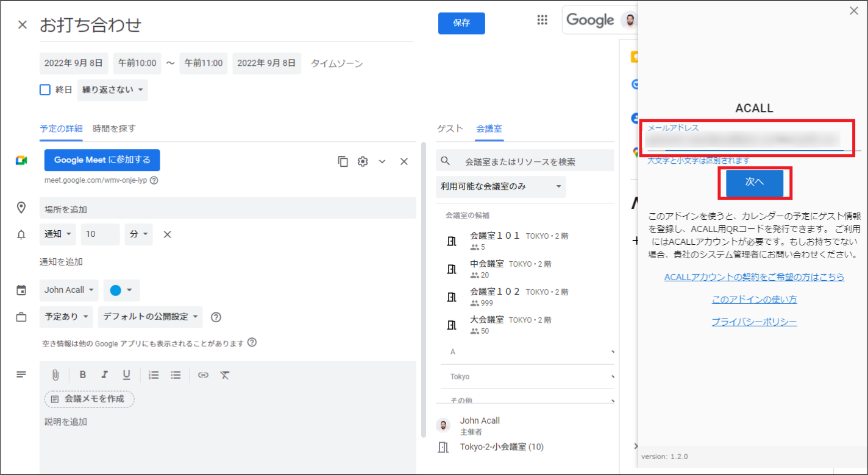This screenshot has height=475, width=868.
Task: Open the 予定あり availability dropdown
Action: click(x=66, y=317)
